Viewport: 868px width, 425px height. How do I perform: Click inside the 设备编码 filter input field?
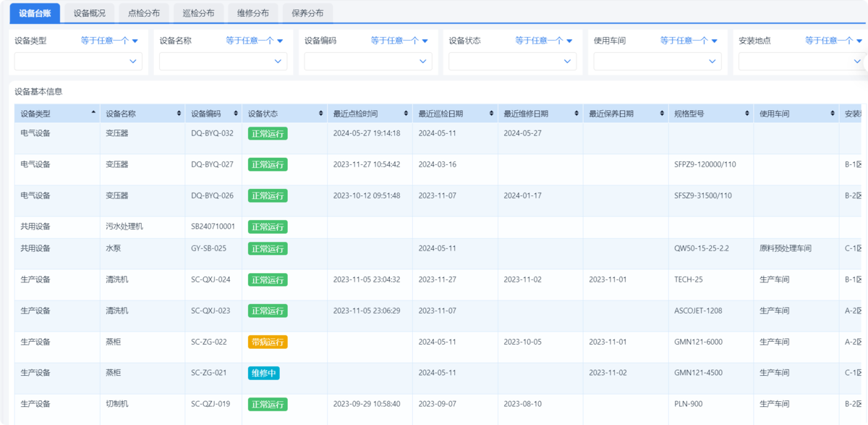[x=367, y=62]
